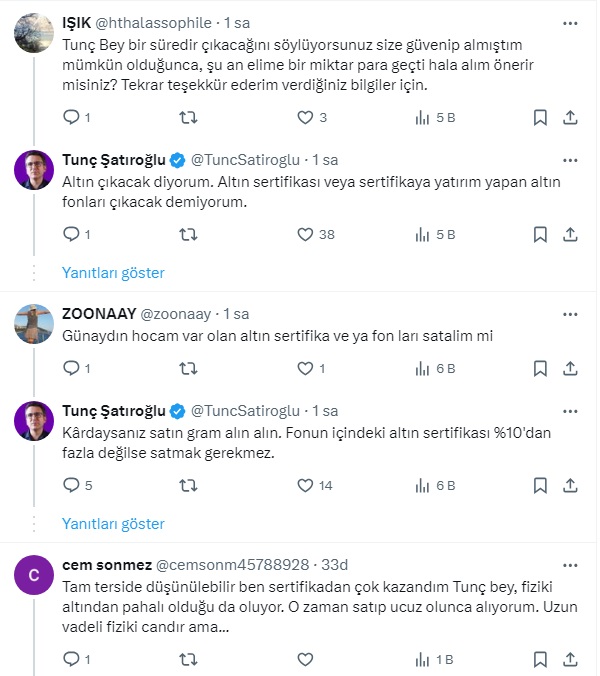Reply to the 'Kârdaysanız' tweet with 5 replies
The height and width of the screenshot is (676, 600).
pyautogui.click(x=71, y=485)
